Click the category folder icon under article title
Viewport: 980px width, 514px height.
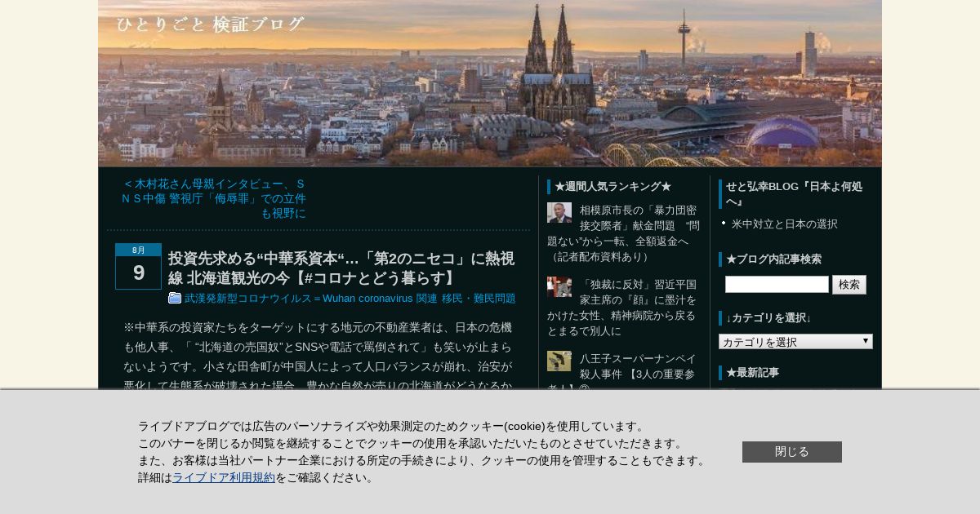pyautogui.click(x=175, y=298)
